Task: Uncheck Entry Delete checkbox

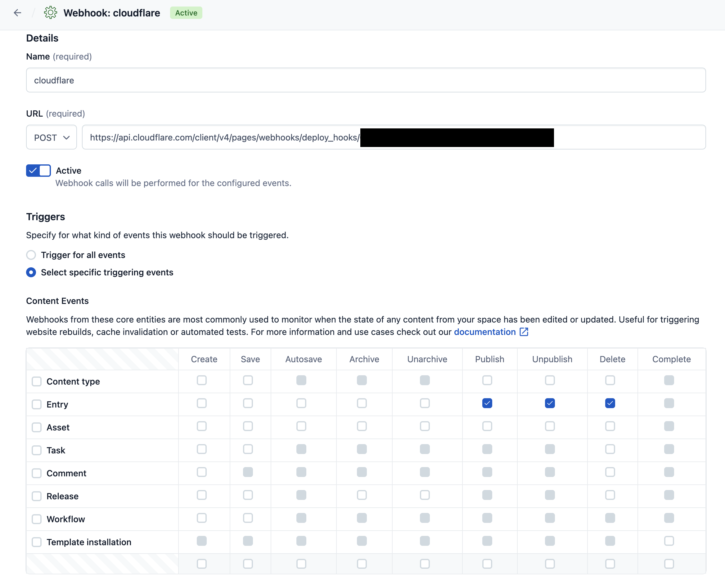Action: (x=610, y=403)
